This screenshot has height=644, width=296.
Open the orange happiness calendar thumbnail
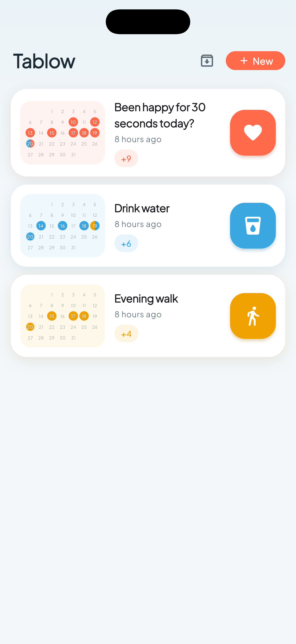point(62,133)
